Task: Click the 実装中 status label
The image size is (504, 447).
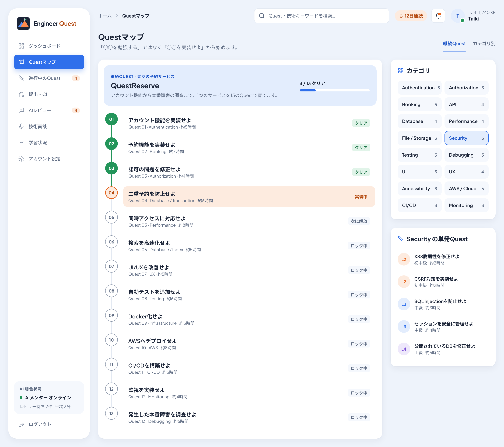Action: [x=361, y=197]
